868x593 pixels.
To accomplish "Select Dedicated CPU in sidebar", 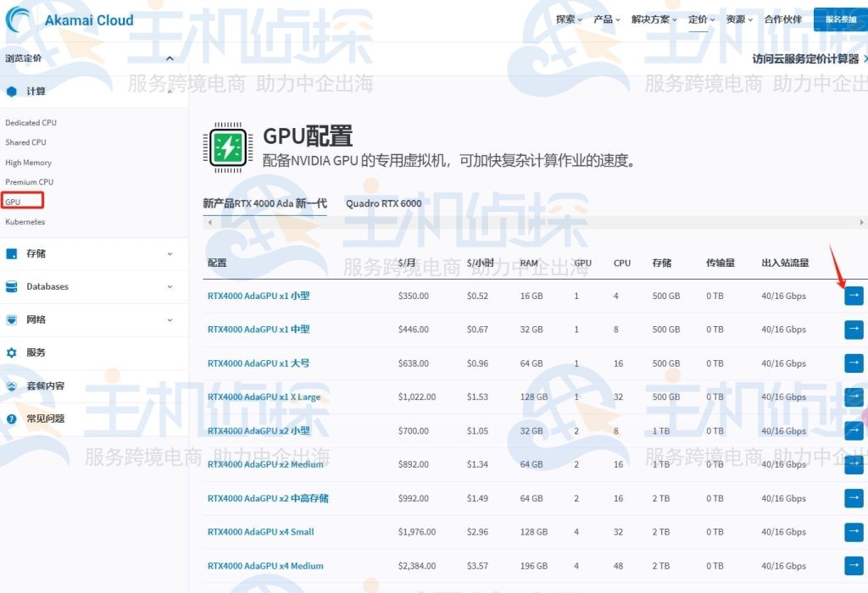I will coord(31,123).
